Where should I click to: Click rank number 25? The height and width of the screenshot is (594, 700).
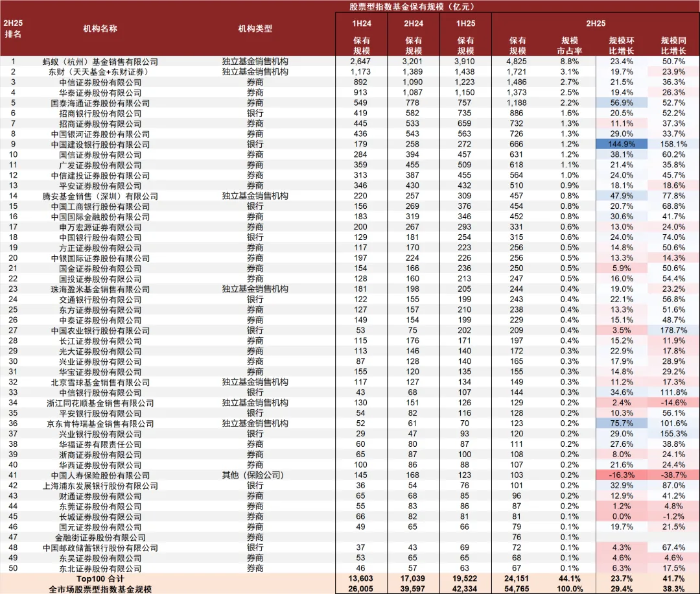pyautogui.click(x=13, y=310)
